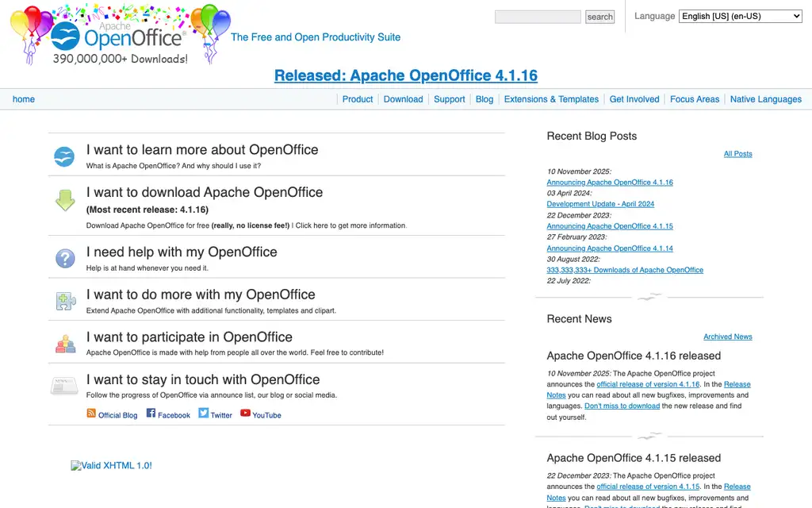Open 'official release of version 4.1.15' link
The height and width of the screenshot is (508, 812).
(x=648, y=487)
